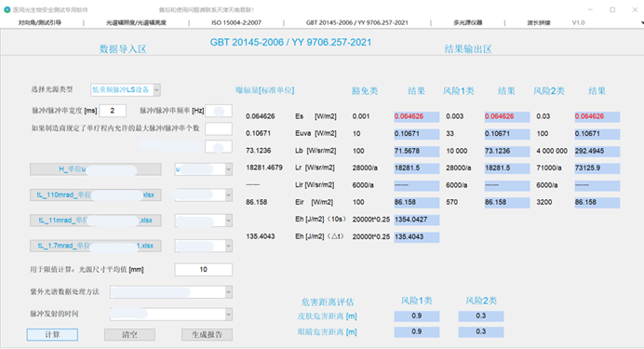
Task: Click risk class 2 eye hazard distance 0.3
Action: [481, 331]
